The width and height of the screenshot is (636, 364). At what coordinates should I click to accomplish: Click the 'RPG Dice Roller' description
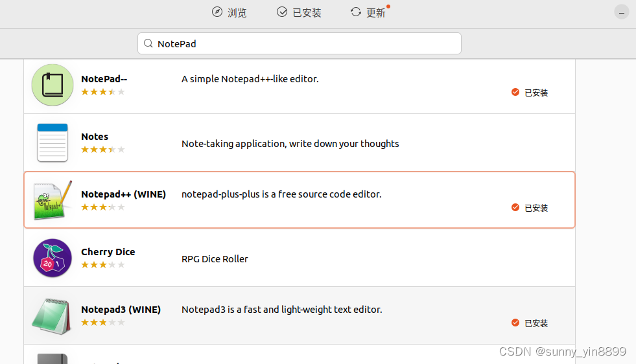[x=215, y=259]
